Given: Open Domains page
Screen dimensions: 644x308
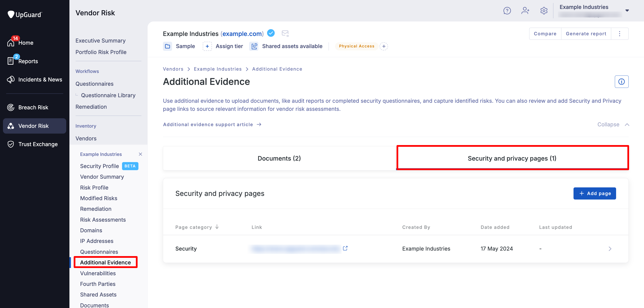Looking at the screenshot, I should 91,230.
